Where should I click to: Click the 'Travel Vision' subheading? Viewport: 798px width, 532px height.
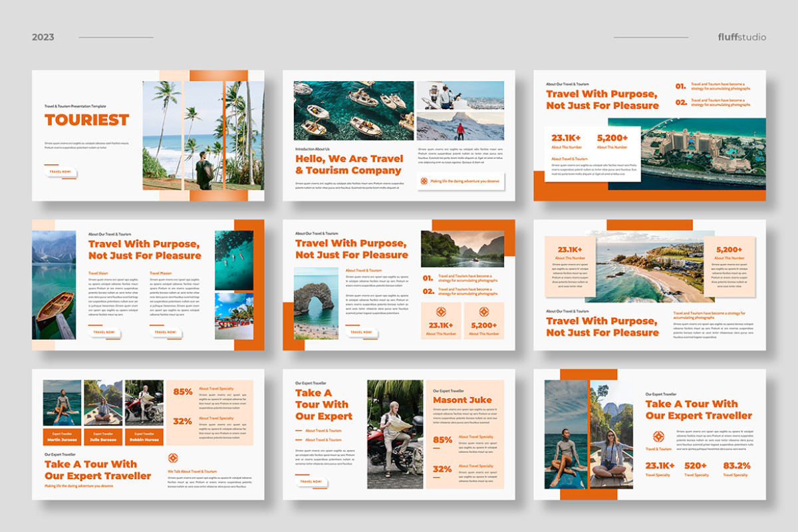(98, 273)
